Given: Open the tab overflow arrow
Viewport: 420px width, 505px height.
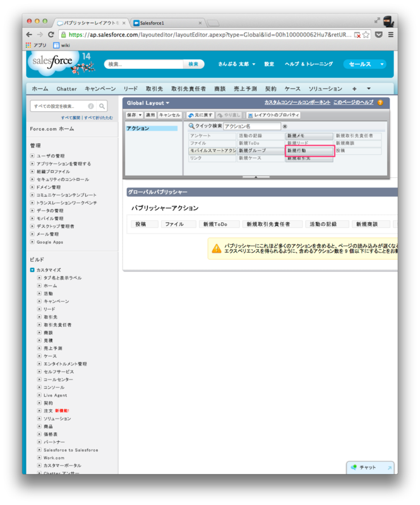Looking at the screenshot, I should point(369,88).
